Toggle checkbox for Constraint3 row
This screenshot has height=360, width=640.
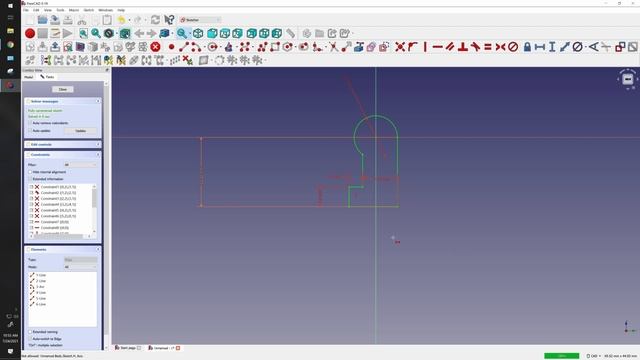click(31, 198)
